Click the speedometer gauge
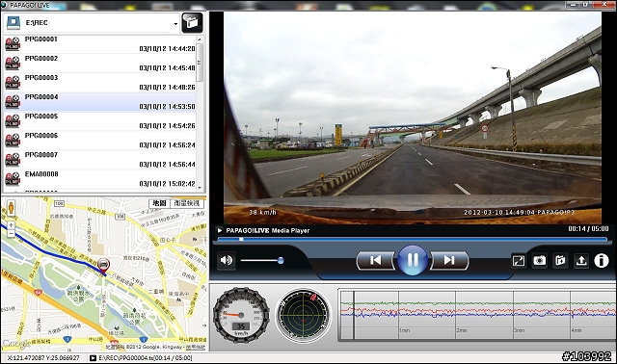This screenshot has width=617, height=364. (x=241, y=315)
